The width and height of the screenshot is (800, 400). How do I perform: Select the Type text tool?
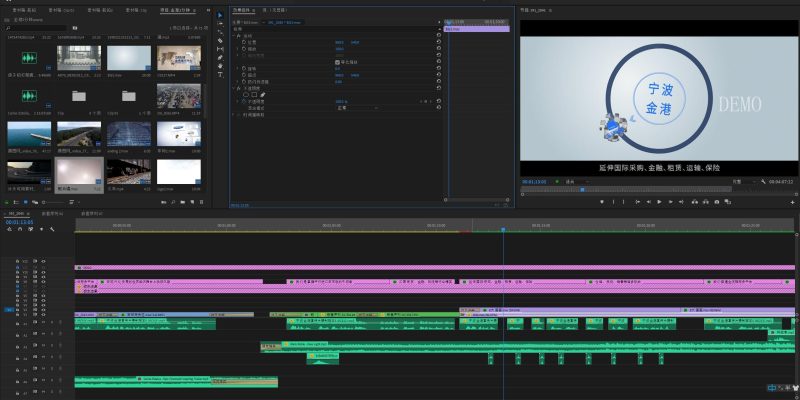pyautogui.click(x=221, y=76)
